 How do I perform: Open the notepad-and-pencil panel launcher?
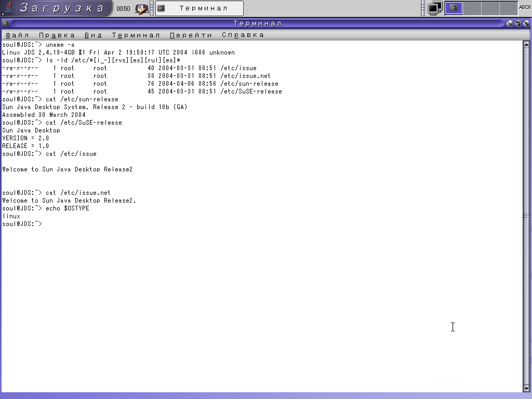(x=141, y=8)
